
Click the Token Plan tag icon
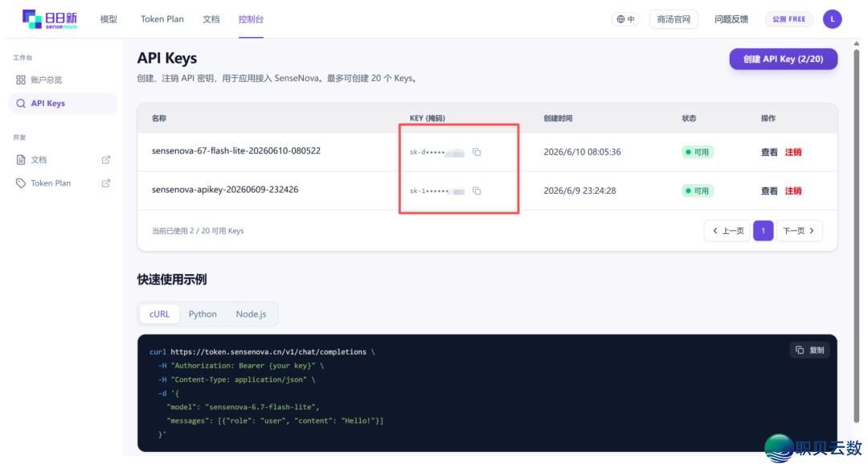pos(20,183)
